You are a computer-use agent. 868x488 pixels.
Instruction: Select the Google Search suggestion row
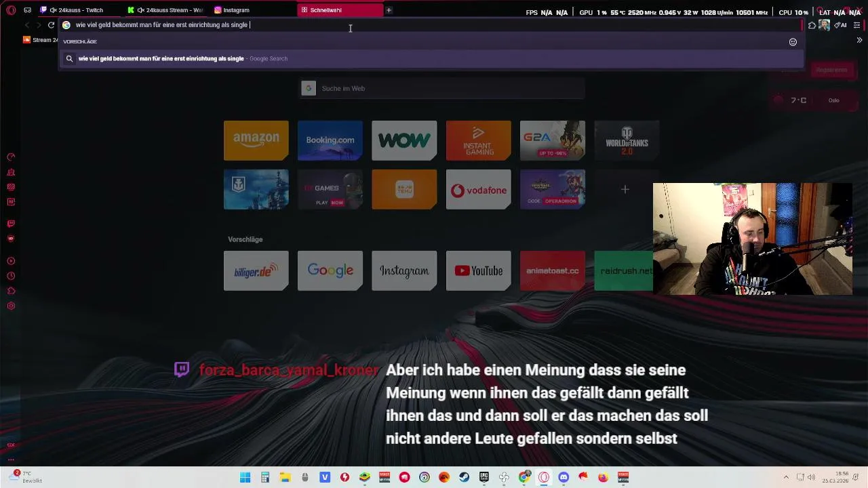(x=431, y=58)
